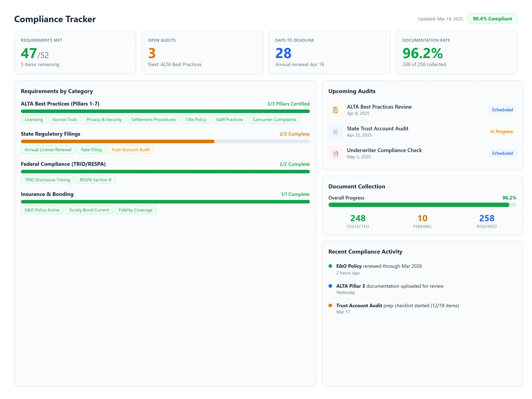Viewport: 532px width, 399px height.
Task: Expand the ALTA Best Practices category
Action: point(60,104)
